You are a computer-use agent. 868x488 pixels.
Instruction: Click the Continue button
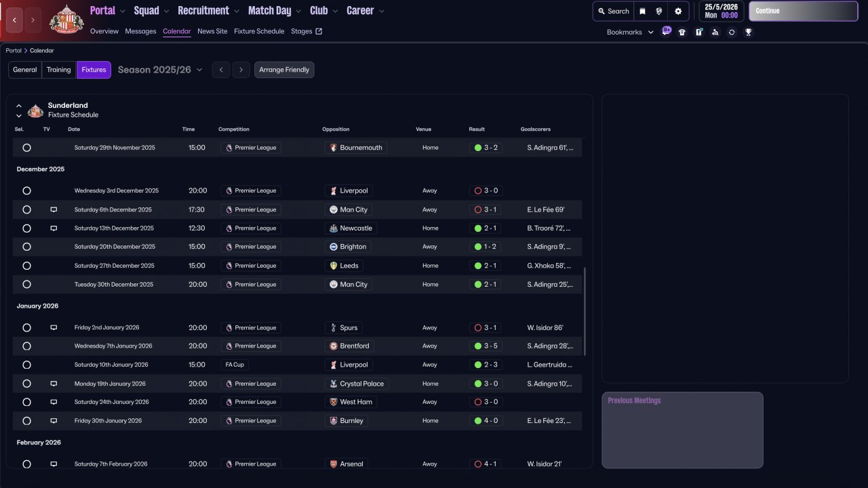[804, 11]
